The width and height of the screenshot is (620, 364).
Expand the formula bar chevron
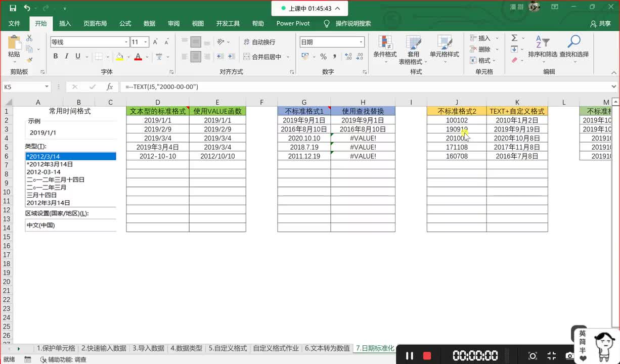(x=614, y=87)
